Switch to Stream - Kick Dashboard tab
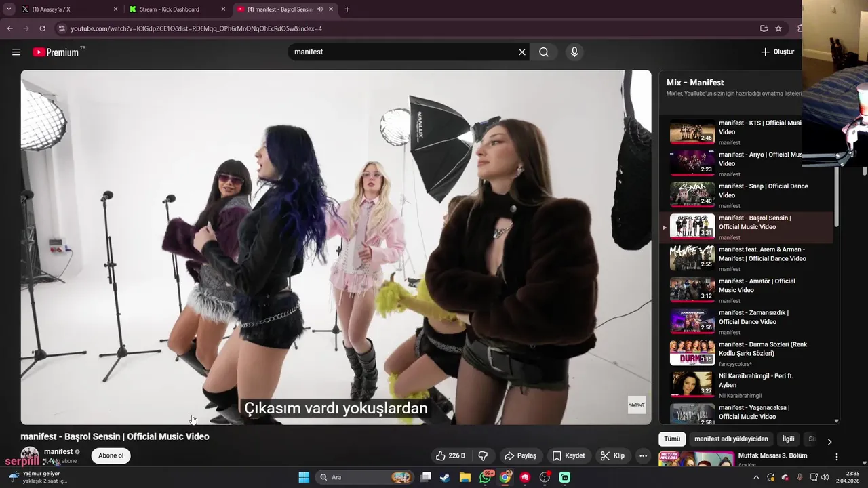Screen dimensions: 868x488 [x=175, y=9]
